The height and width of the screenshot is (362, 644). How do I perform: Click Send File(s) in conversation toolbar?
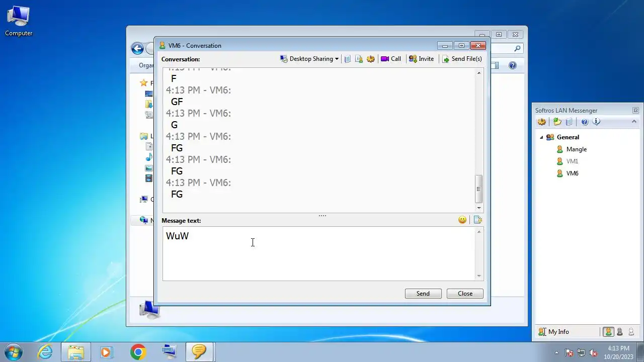pyautogui.click(x=462, y=59)
